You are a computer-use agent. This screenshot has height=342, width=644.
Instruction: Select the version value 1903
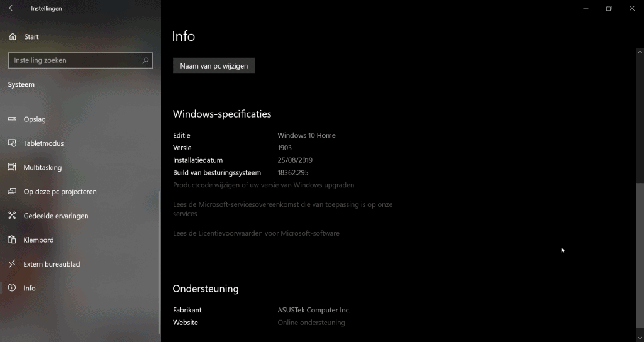pos(285,148)
